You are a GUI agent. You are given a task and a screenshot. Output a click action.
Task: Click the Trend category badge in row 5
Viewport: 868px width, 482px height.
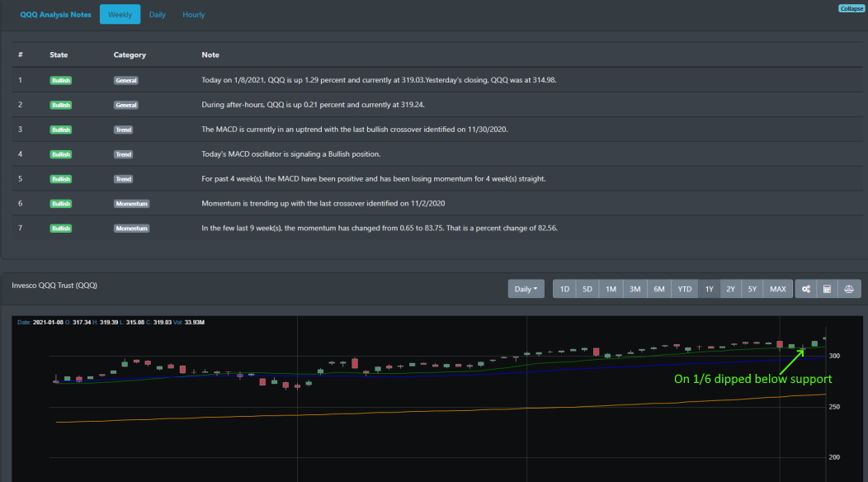tap(124, 179)
